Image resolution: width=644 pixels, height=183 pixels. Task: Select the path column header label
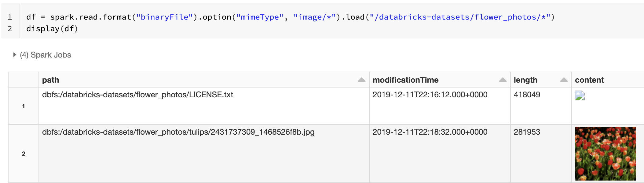50,80
